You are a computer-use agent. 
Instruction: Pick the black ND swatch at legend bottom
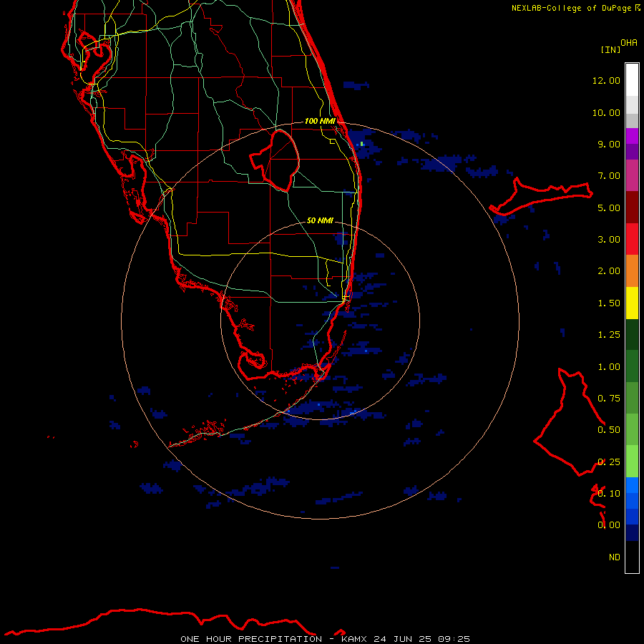click(632, 557)
